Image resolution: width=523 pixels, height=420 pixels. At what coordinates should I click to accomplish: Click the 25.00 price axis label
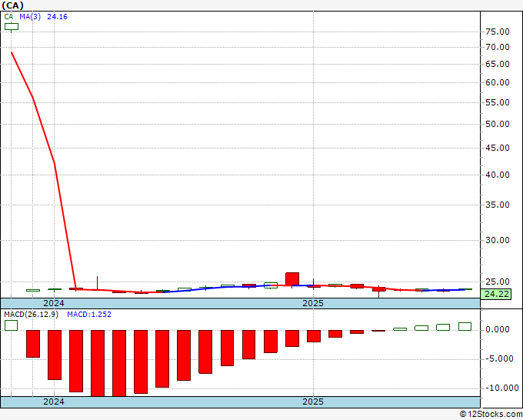tap(498, 282)
